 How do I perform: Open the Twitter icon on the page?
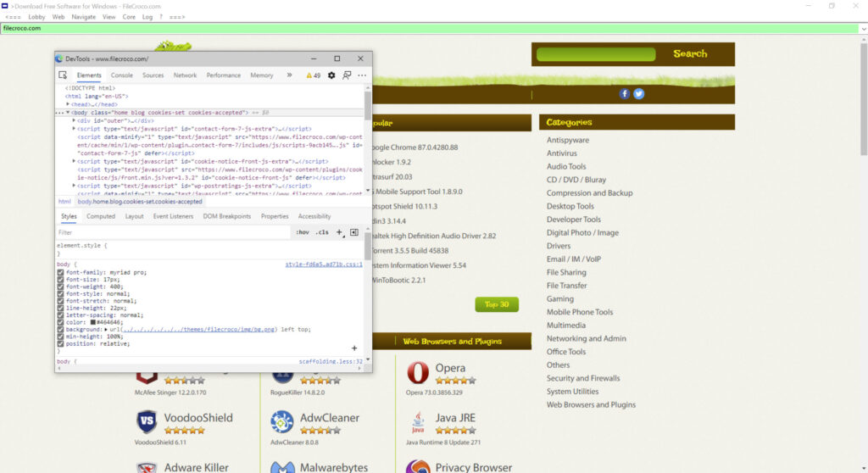pos(639,93)
